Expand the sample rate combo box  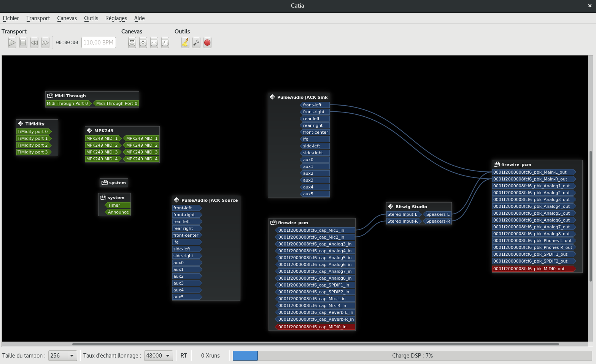coord(168,356)
